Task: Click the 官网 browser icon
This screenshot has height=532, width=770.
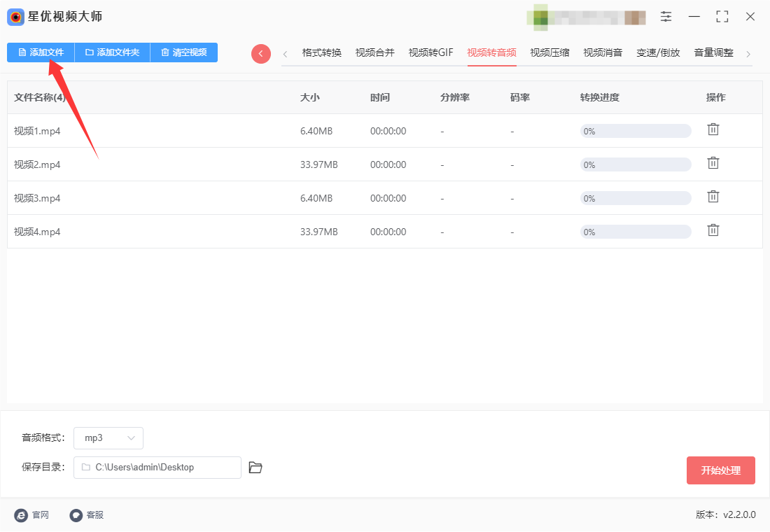Action: pyautogui.click(x=21, y=515)
